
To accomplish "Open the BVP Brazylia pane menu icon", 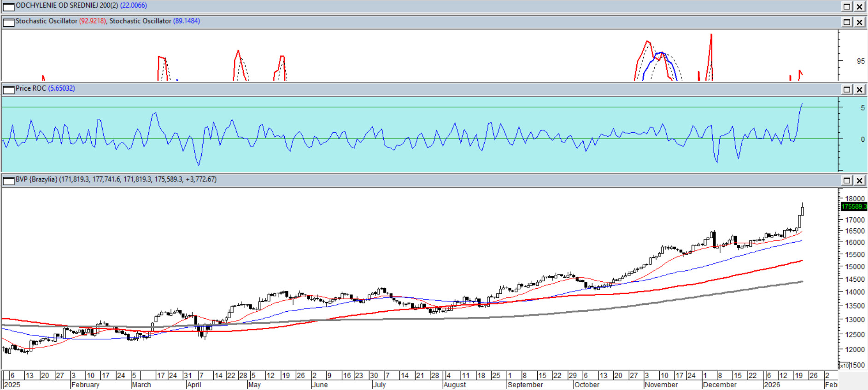I will (8, 180).
